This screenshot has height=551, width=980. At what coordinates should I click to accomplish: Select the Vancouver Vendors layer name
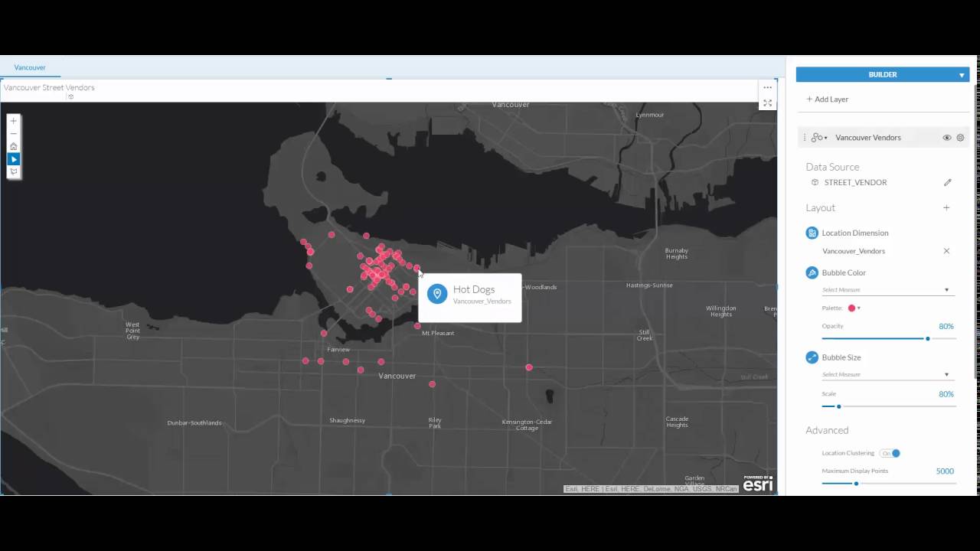[868, 138]
